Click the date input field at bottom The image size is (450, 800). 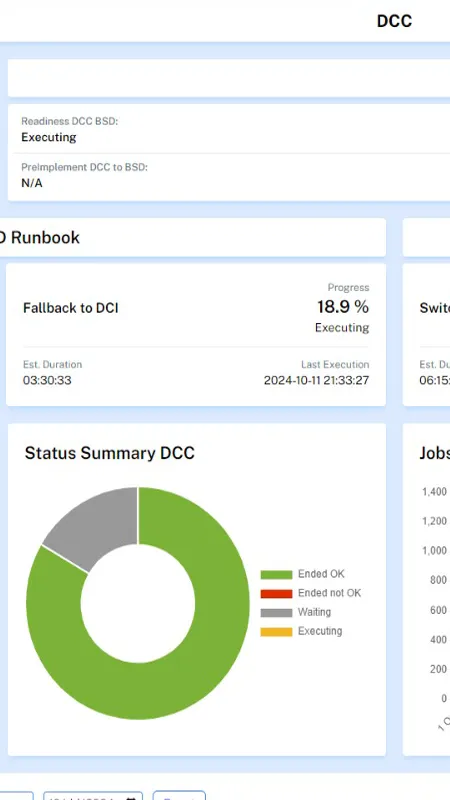point(93,796)
